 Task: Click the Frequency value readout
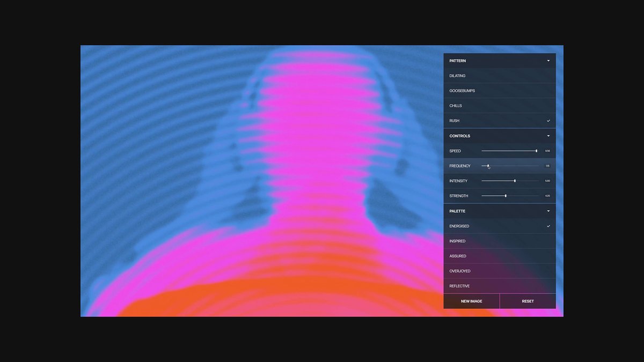point(547,166)
